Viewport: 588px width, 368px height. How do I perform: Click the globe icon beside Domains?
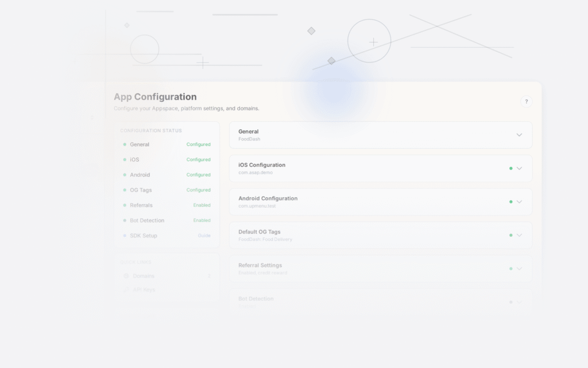click(126, 276)
